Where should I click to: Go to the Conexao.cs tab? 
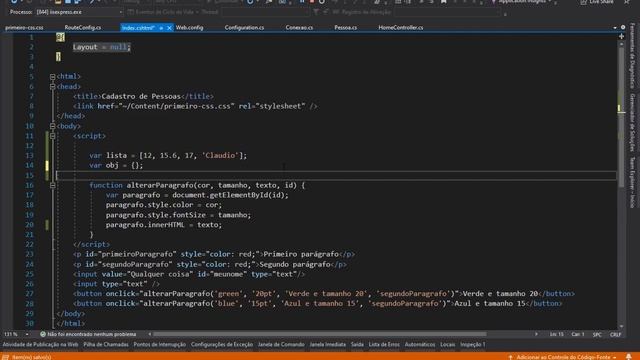(x=299, y=28)
